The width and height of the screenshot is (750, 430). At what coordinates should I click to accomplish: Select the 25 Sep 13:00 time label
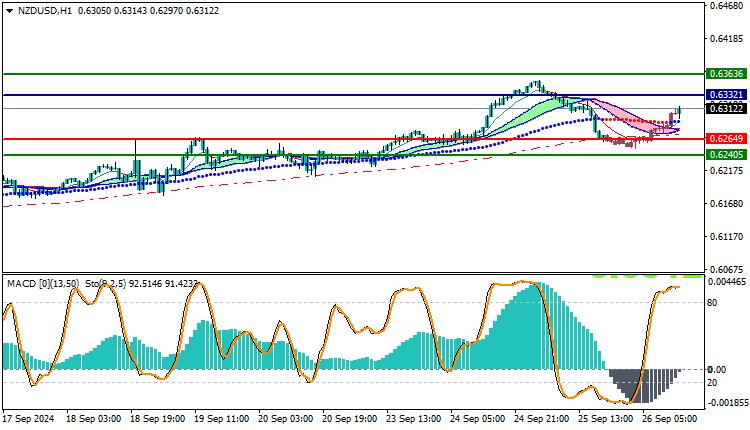point(606,419)
